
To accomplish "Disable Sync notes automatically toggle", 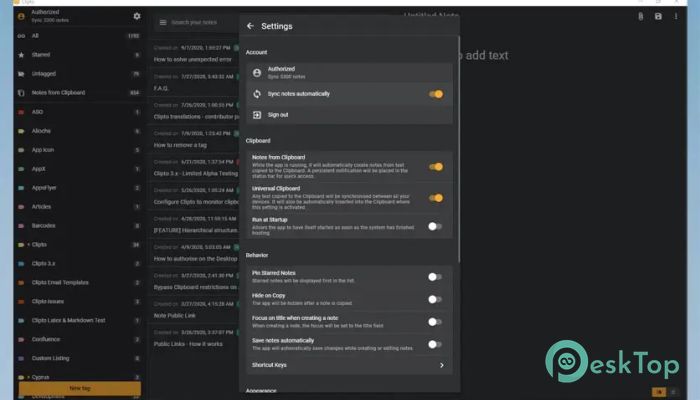I will [435, 94].
